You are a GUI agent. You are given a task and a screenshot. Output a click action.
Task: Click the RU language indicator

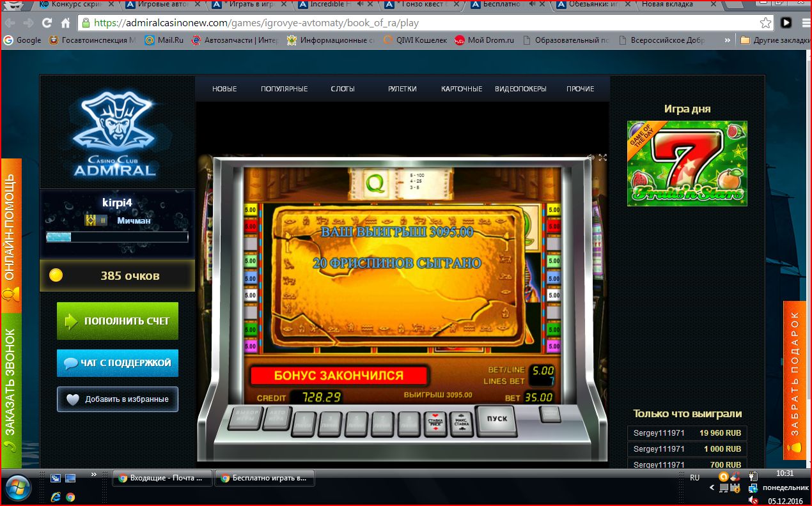(x=695, y=477)
